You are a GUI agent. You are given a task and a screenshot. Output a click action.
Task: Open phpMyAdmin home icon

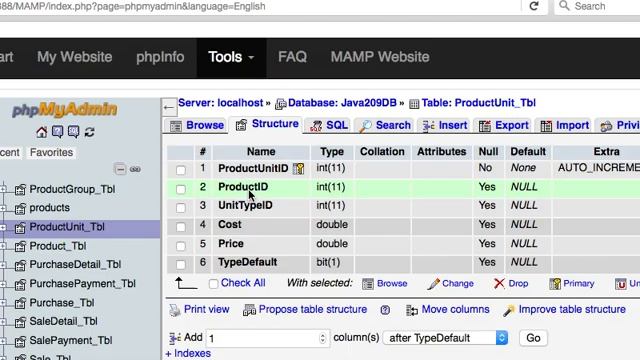coord(42,132)
